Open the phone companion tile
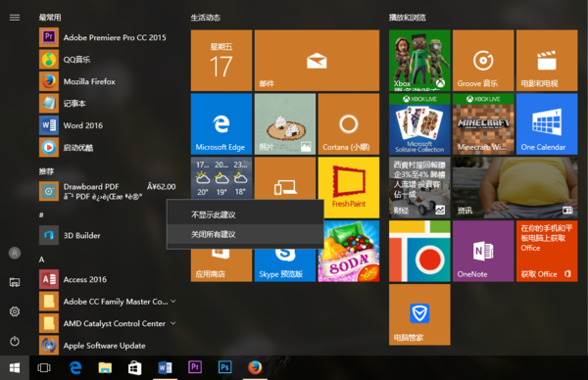Image resolution: width=588 pixels, height=380 pixels. [285, 177]
